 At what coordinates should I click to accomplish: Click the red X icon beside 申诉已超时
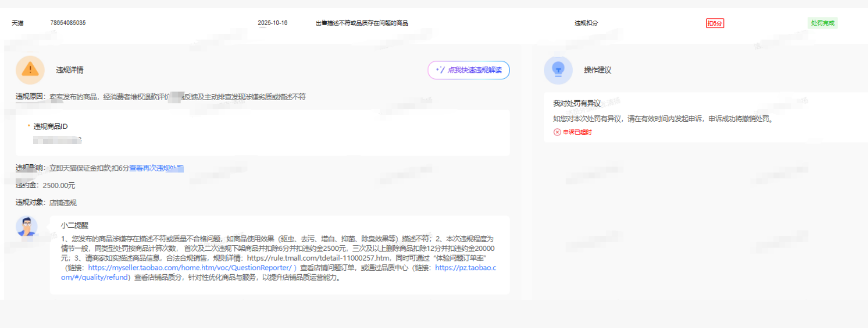click(x=557, y=132)
